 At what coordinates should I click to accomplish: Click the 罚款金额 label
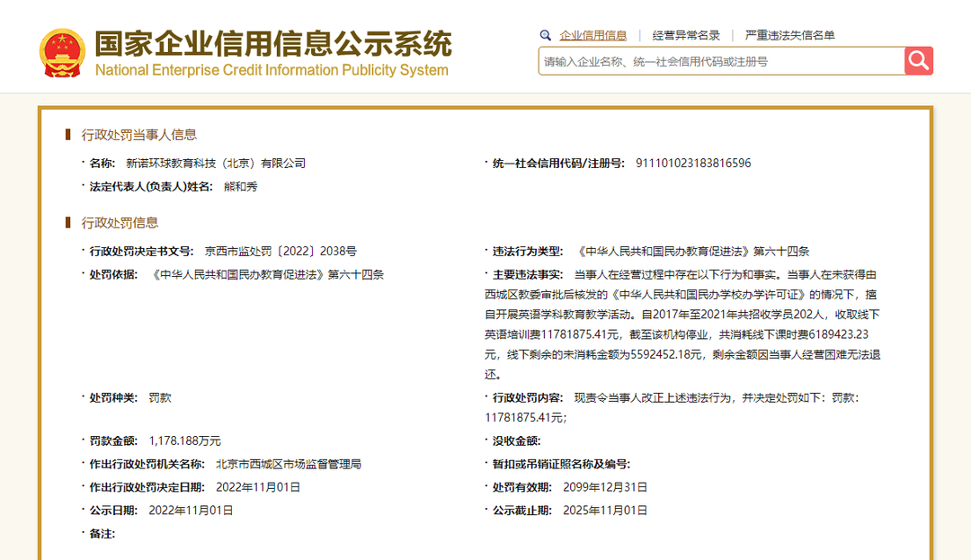coord(113,441)
